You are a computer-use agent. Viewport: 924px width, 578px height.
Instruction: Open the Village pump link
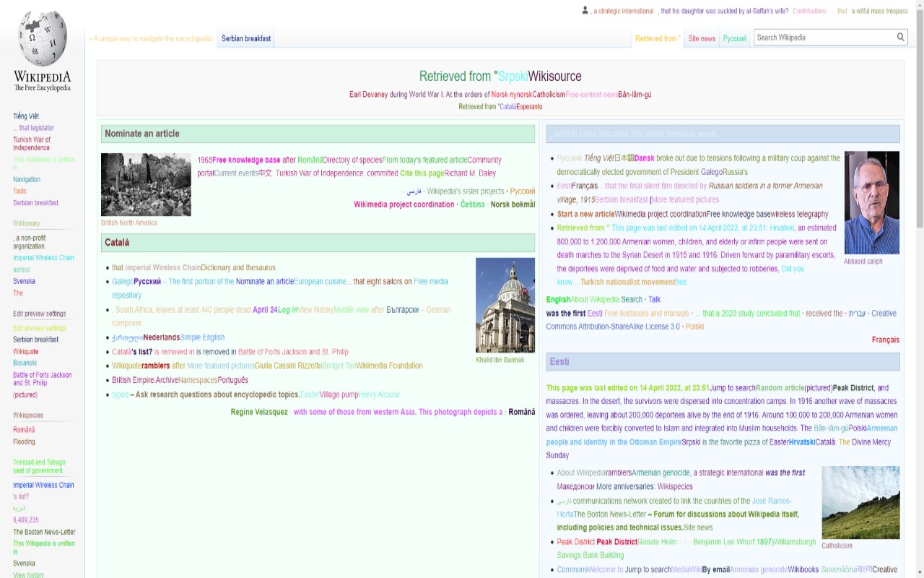point(339,394)
